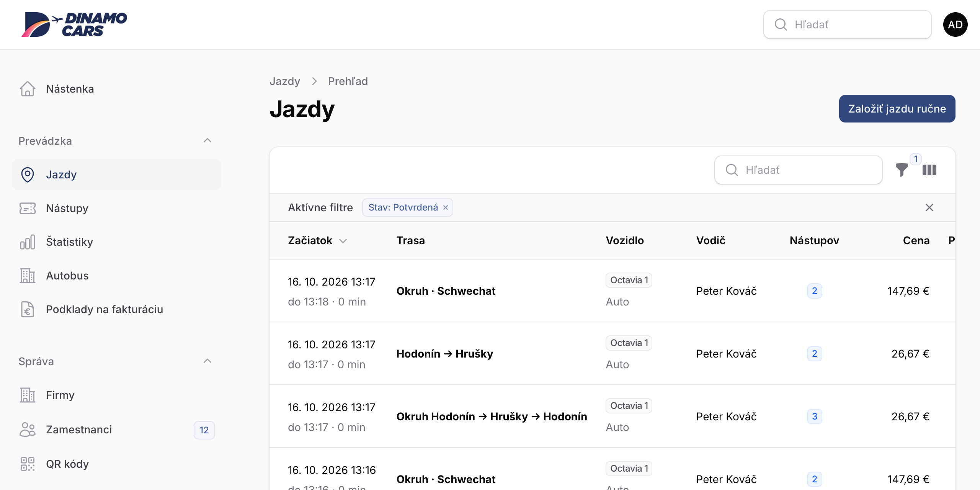Open the Okruh Hodonín → Hrušky → Hodonín ride
980x490 pixels.
612,416
